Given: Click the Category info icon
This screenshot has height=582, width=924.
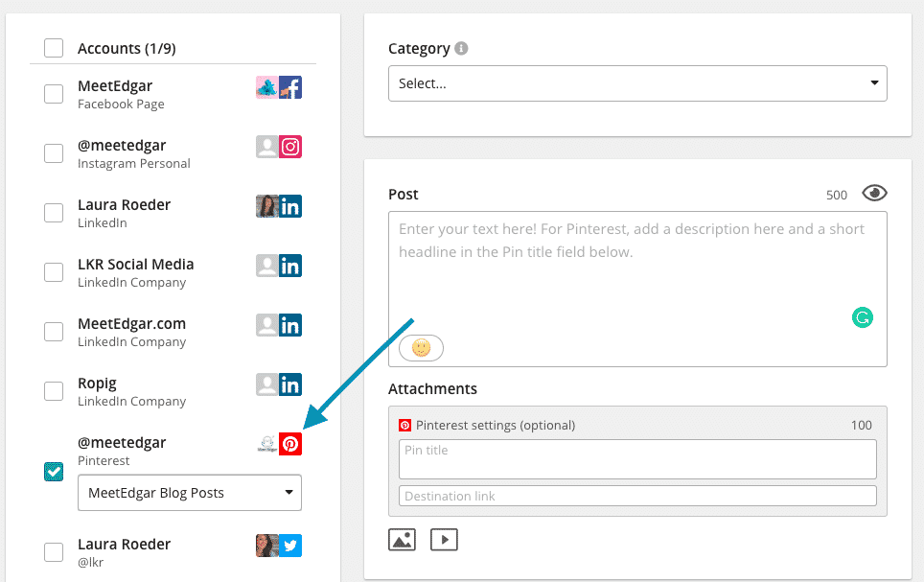Looking at the screenshot, I should point(461,48).
